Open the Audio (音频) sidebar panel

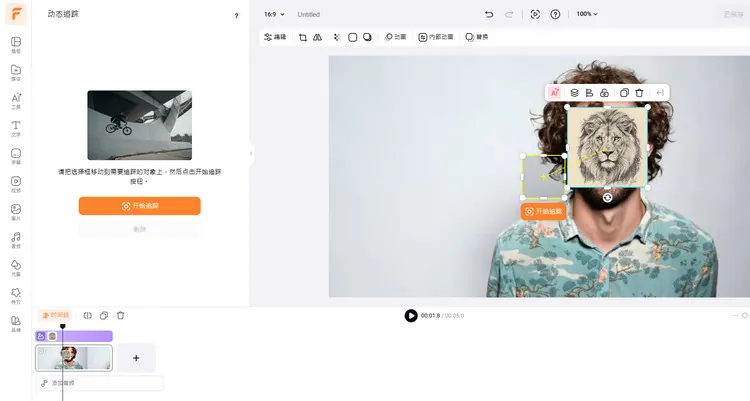coord(16,239)
